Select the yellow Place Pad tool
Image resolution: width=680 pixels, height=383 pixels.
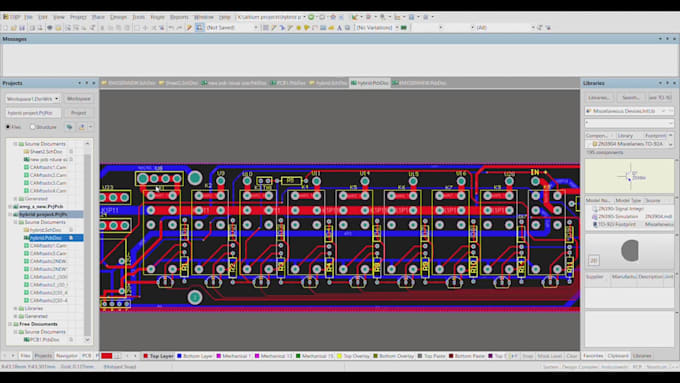coord(298,28)
